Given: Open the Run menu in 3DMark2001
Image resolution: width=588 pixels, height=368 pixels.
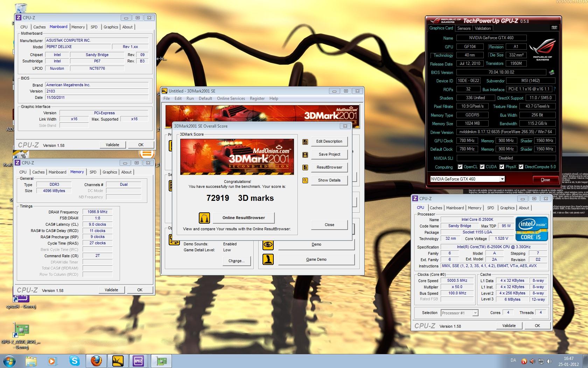Looking at the screenshot, I should pyautogui.click(x=190, y=98).
